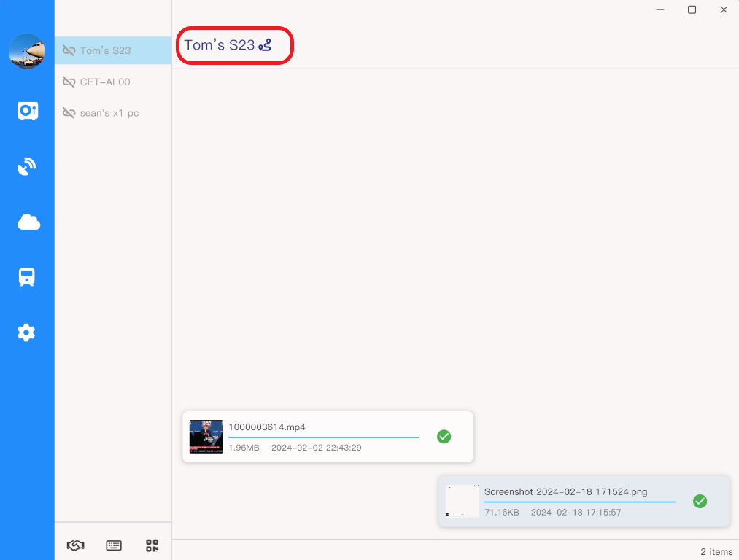Open the settings gear icon
This screenshot has height=560, width=739.
point(26,332)
